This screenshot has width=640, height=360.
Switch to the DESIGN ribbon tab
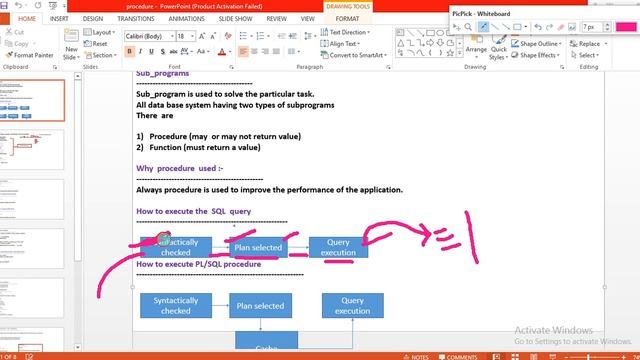(93, 19)
